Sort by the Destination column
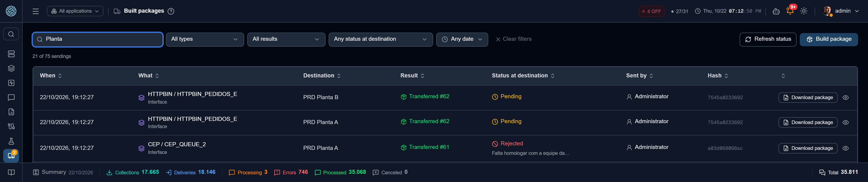 (322, 76)
